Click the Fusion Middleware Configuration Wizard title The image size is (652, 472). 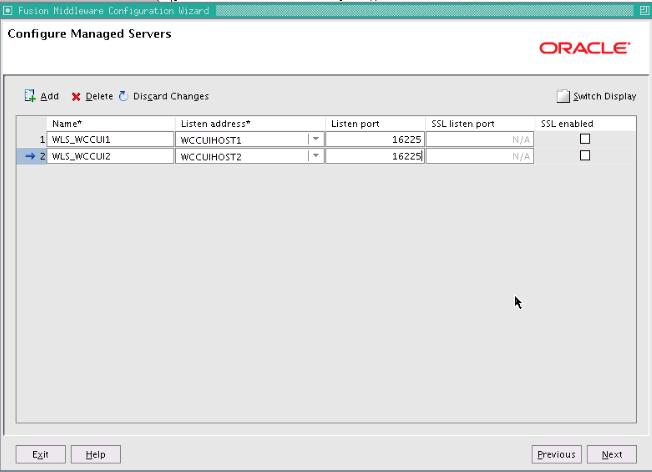114,11
